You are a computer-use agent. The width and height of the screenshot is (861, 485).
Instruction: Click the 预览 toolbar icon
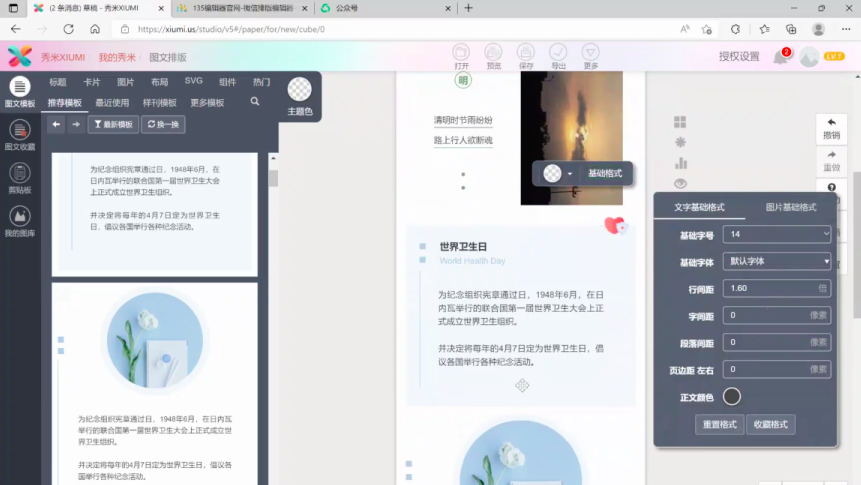[x=494, y=57]
